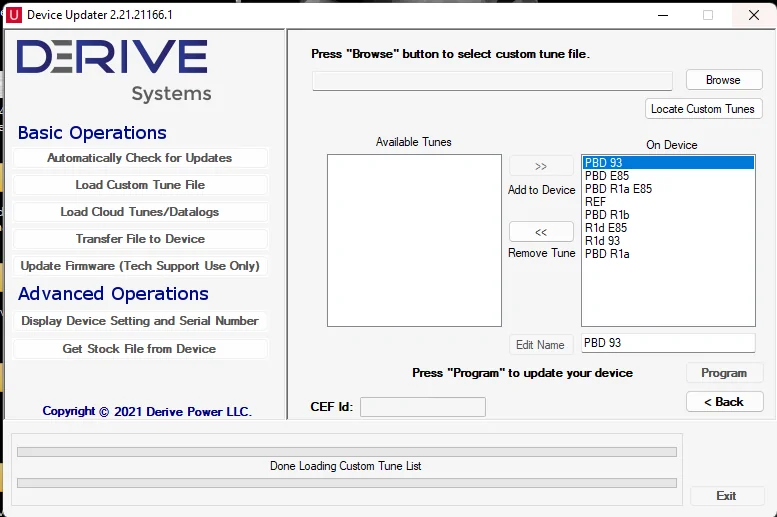Screen dimensions: 777x517
Task: Select R1d E85 tune entry
Action: coord(668,228)
